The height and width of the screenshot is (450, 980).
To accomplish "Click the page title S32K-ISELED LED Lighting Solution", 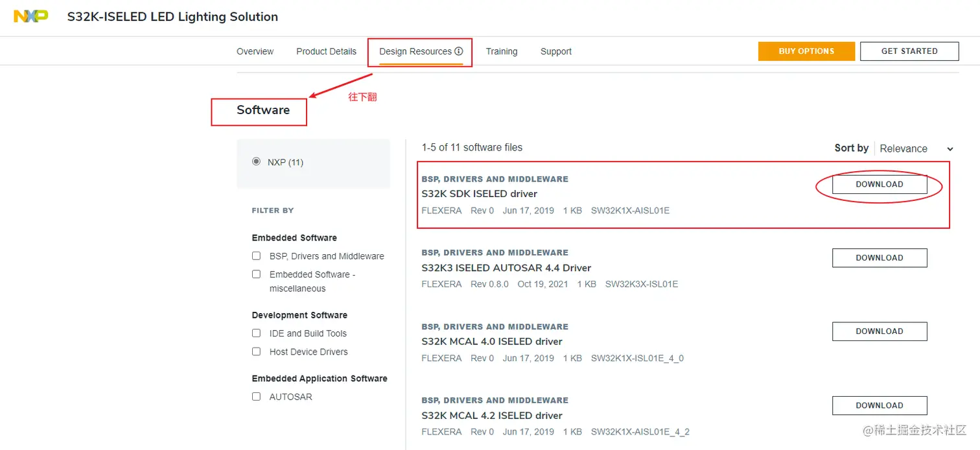I will coord(172,17).
